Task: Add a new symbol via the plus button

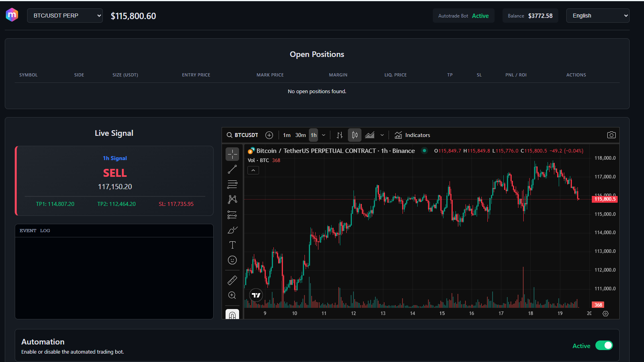Action: point(269,135)
